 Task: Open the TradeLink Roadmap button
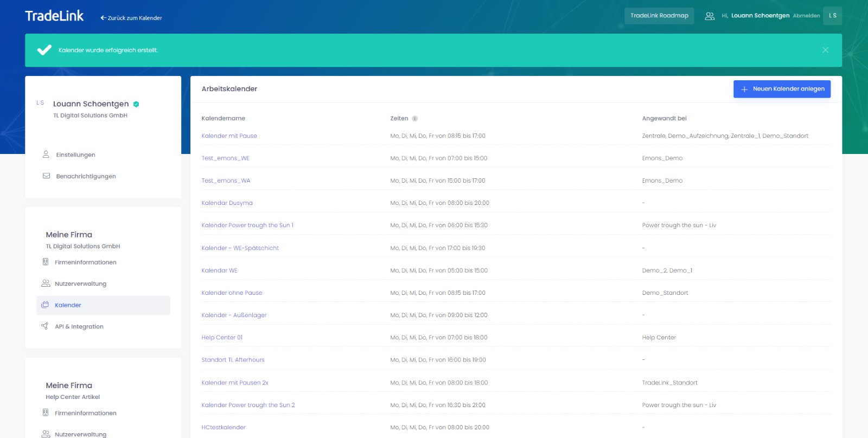click(659, 16)
